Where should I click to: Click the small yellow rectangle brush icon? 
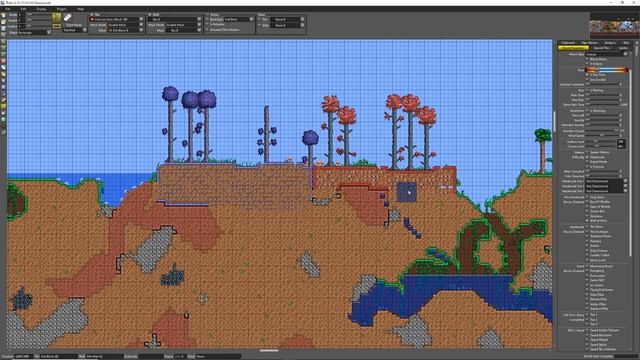click(57, 26)
